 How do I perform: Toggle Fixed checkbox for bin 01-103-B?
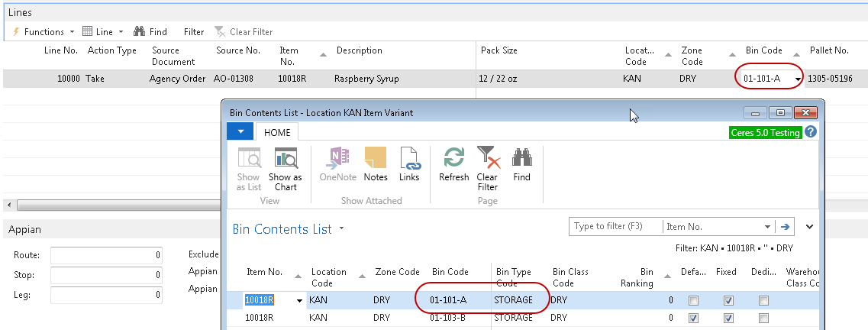(x=728, y=319)
